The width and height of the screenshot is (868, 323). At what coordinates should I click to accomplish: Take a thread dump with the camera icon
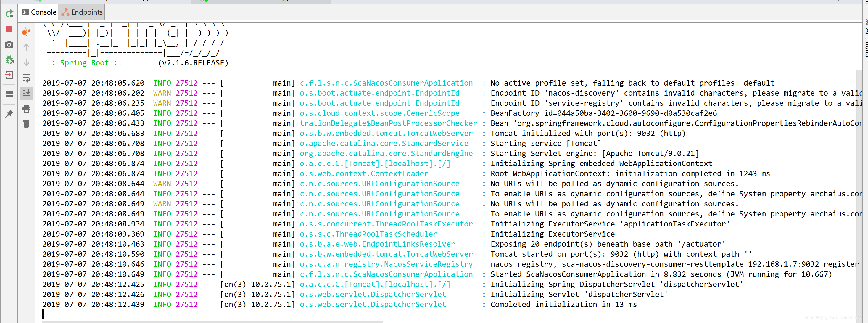click(9, 44)
